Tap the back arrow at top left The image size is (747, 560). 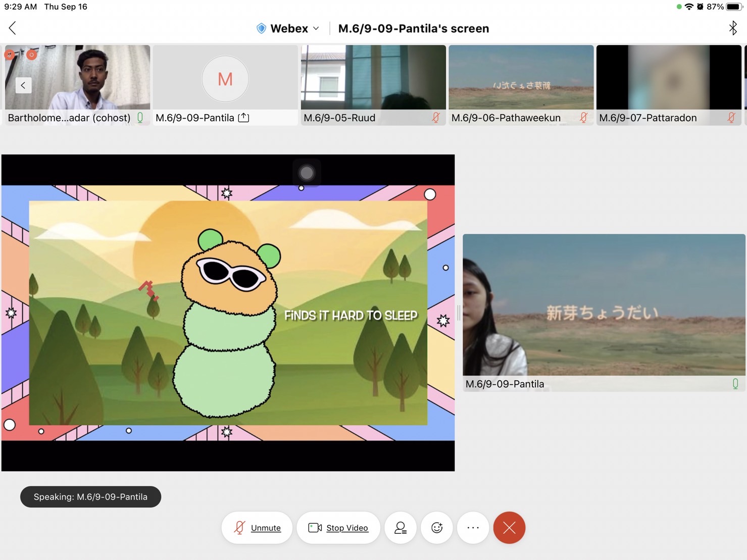click(x=13, y=28)
